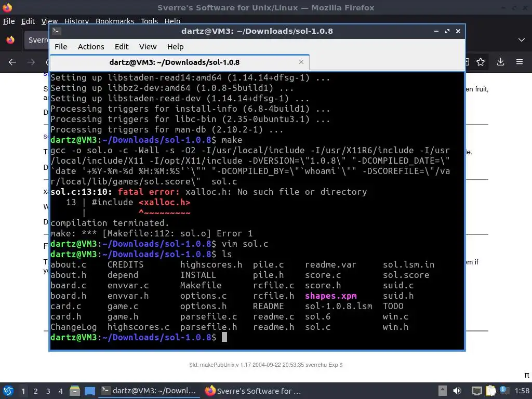Viewport: 532px width, 399px height.
Task: Click the sol-1.0.8.lsm file name
Action: (x=339, y=306)
